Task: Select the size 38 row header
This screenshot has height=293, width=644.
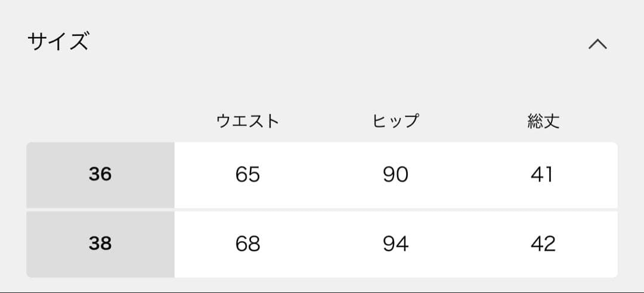Action: (x=100, y=243)
